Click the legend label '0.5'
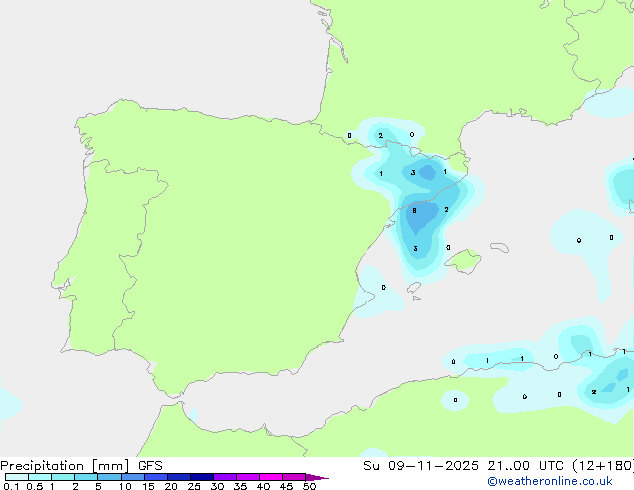Viewport: 634px width, 490px height. coord(34,486)
